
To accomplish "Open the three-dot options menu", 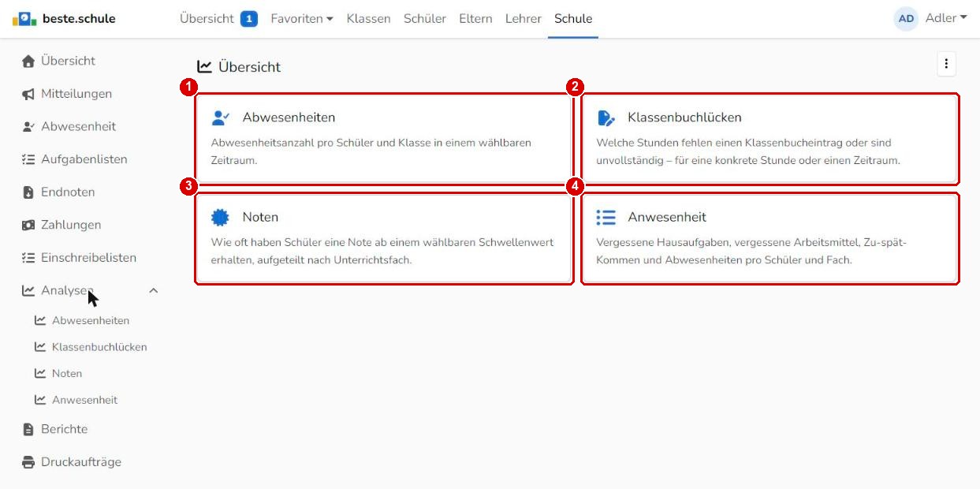I will point(946,65).
